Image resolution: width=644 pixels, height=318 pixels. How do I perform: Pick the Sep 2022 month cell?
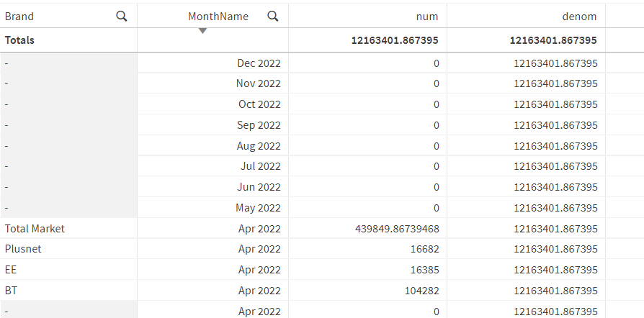click(x=259, y=125)
